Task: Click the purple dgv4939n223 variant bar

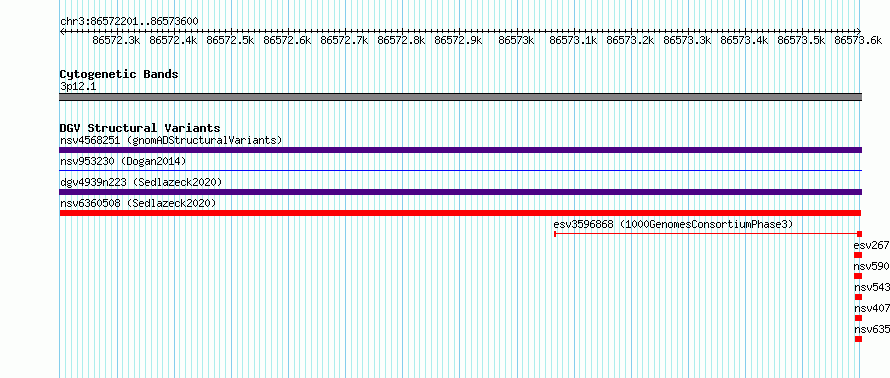Action: click(x=461, y=192)
